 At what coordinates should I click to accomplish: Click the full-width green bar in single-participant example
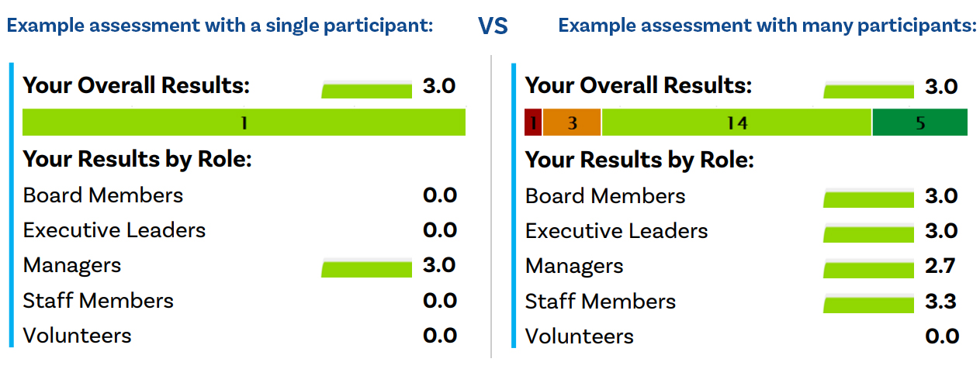[244, 122]
